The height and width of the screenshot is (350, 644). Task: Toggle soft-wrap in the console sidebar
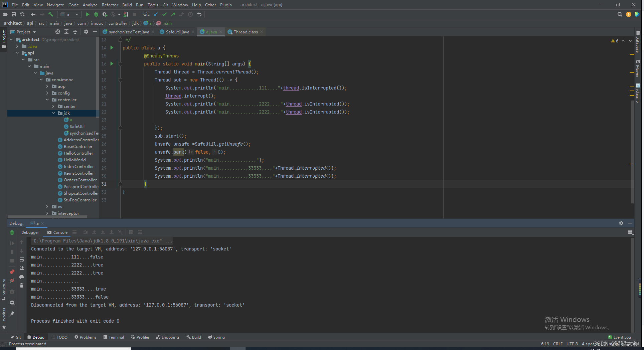[x=22, y=259]
